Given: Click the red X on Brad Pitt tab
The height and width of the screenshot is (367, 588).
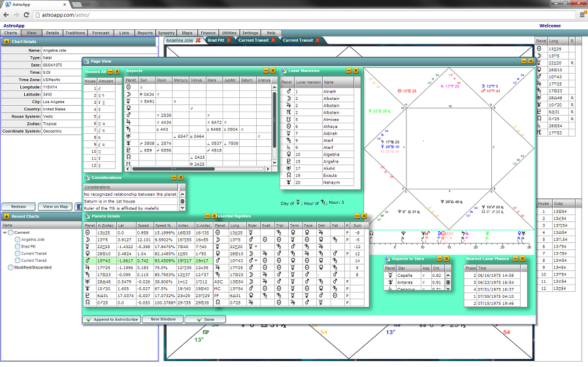Looking at the screenshot, I should 230,40.
